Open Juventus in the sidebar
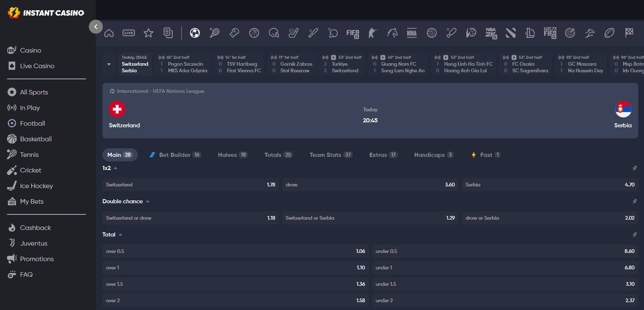This screenshot has height=310, width=644. (28, 243)
